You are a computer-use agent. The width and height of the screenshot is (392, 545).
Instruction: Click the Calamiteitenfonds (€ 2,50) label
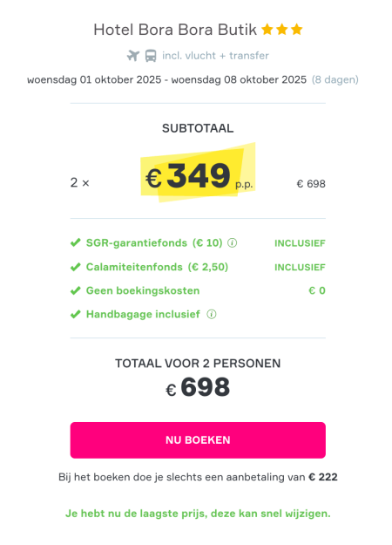point(157,267)
